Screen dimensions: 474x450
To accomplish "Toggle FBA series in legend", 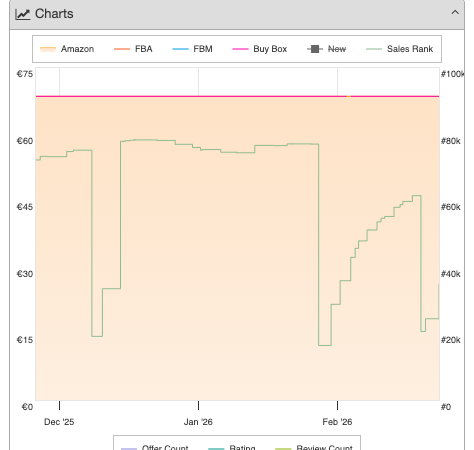I will (x=133, y=49).
